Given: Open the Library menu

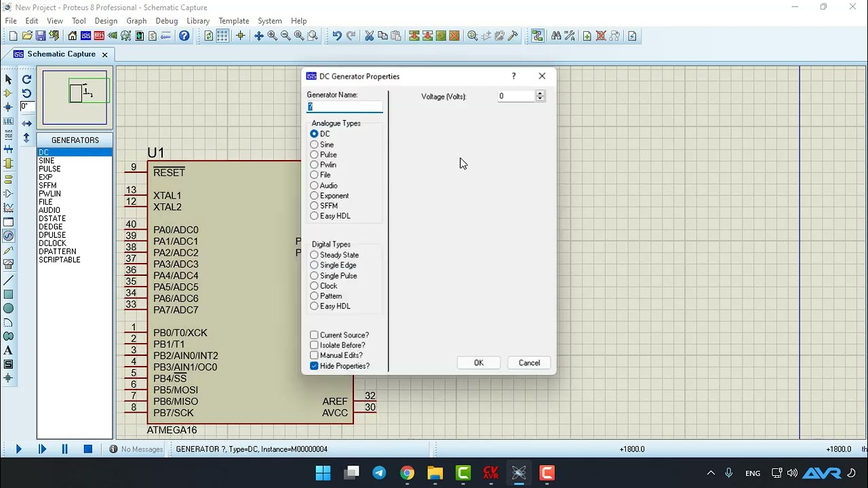Looking at the screenshot, I should point(198,21).
